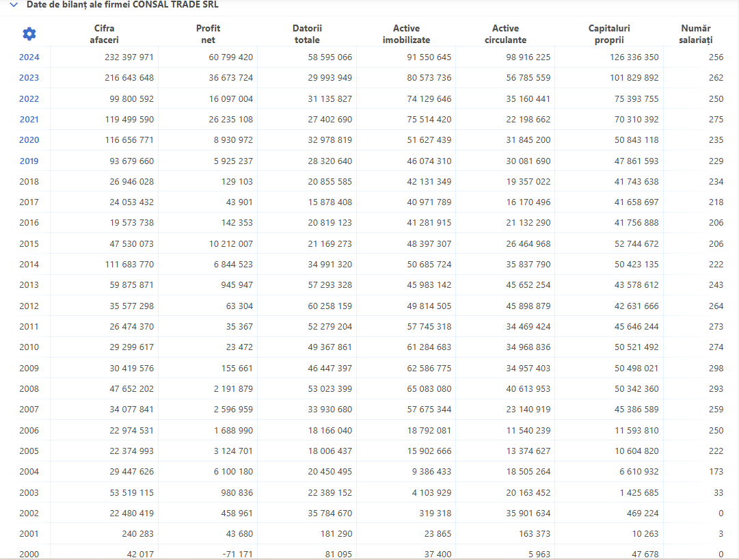Select the Datorii totale column header

(x=307, y=34)
